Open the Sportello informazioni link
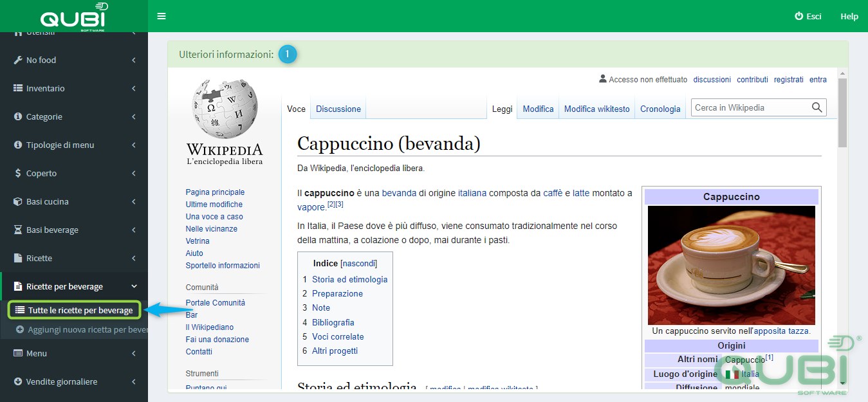Viewport: 868px width, 402px height. pyautogui.click(x=223, y=266)
